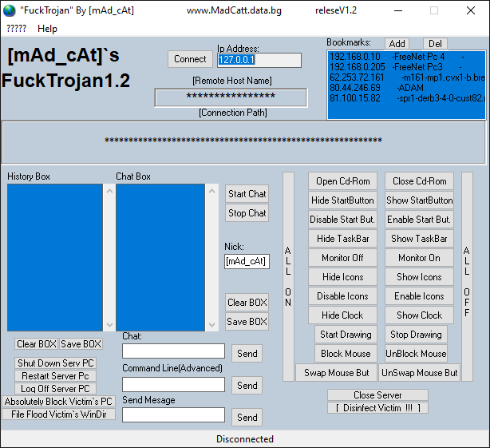The width and height of the screenshot is (490, 448).
Task: Add a new bookmark
Action: [397, 44]
